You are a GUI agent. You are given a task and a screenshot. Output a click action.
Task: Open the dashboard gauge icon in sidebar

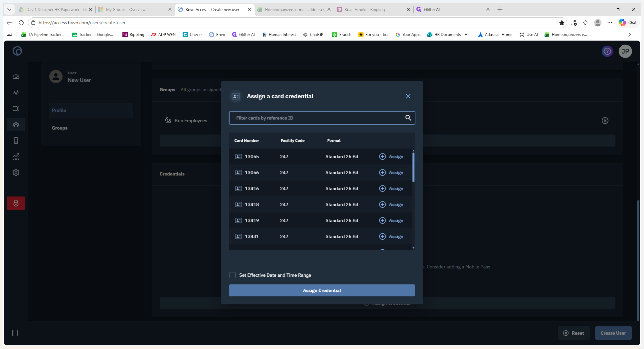click(x=16, y=77)
